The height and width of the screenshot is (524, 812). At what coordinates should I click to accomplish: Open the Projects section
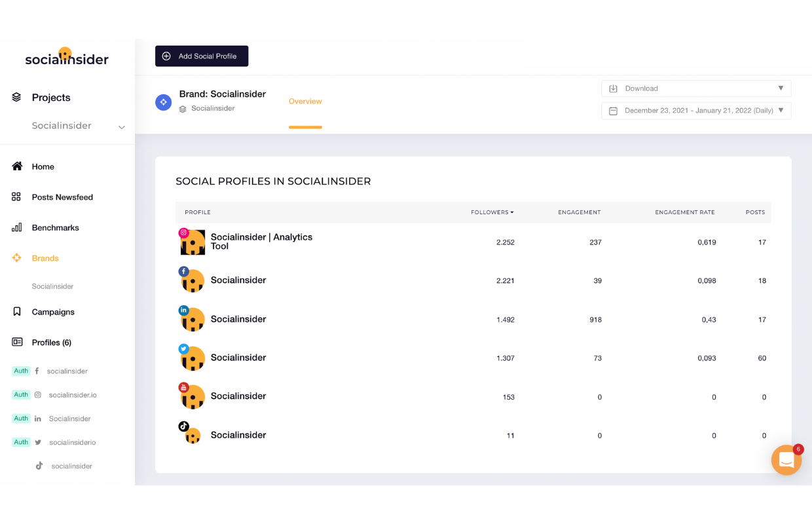pos(51,98)
